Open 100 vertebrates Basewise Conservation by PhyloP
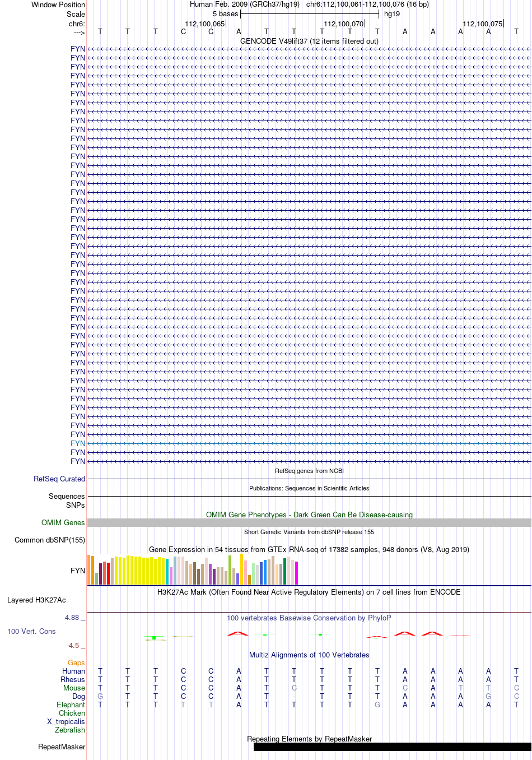 309,618
